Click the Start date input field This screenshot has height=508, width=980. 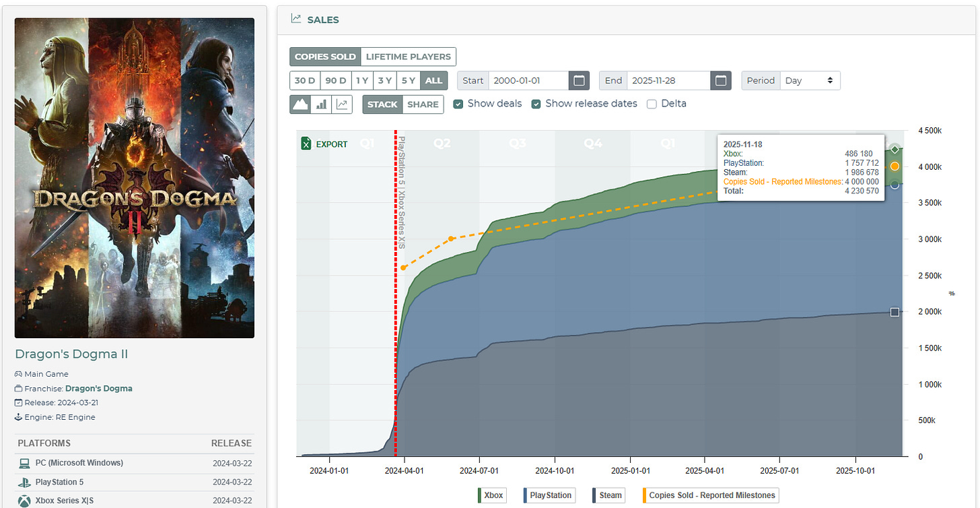[x=529, y=80]
